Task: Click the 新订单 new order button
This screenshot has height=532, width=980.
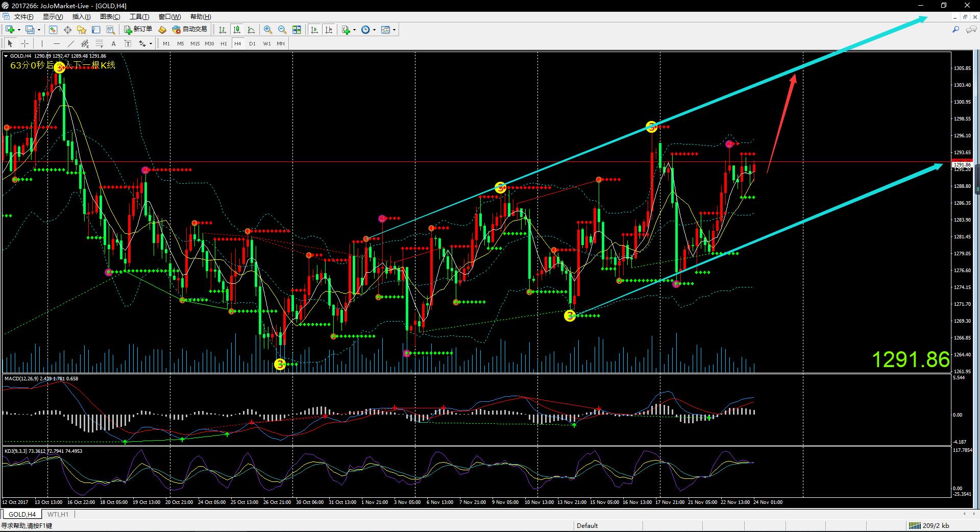Action: (138, 30)
